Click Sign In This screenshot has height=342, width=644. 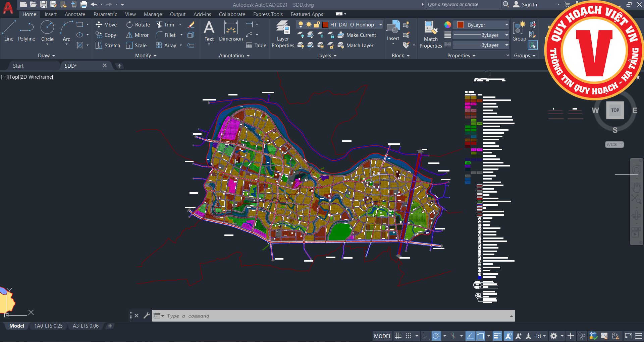point(529,5)
